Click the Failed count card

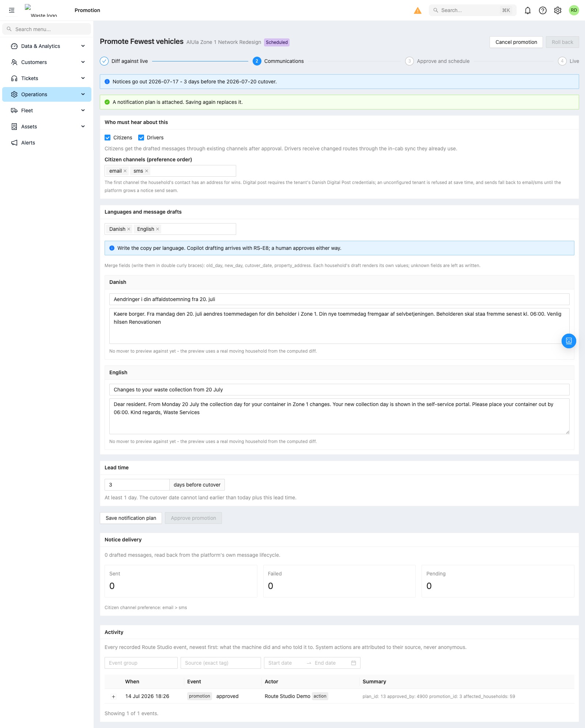tap(339, 581)
